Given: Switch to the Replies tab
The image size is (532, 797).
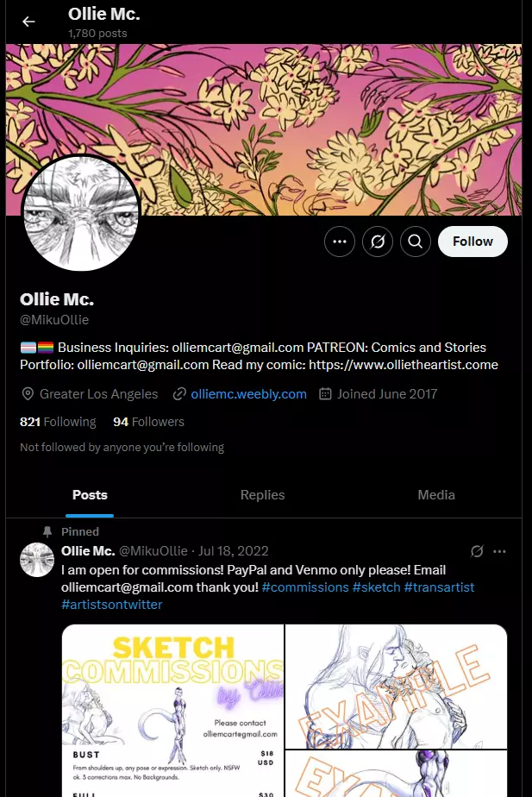Looking at the screenshot, I should pyautogui.click(x=262, y=495).
